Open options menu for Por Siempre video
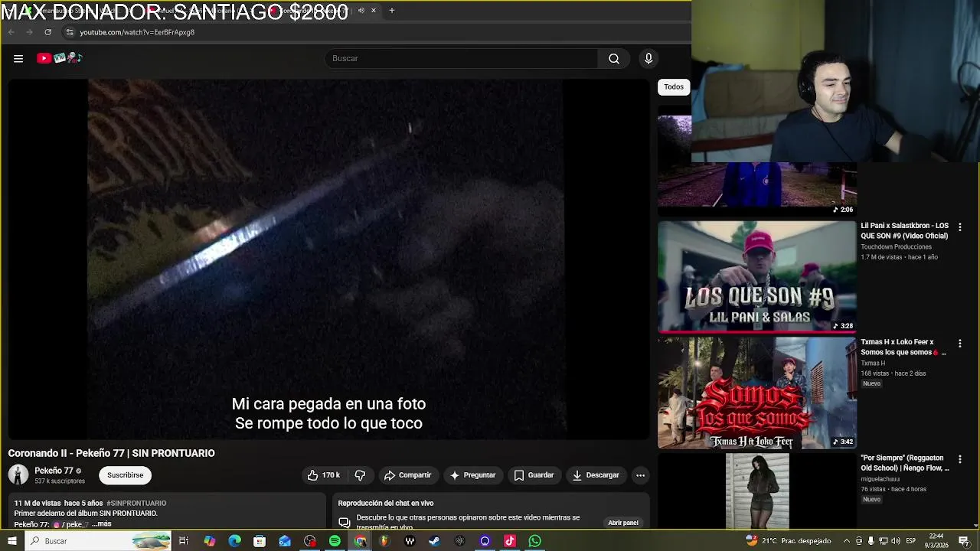Screen dimensions: 980x551 (960, 459)
